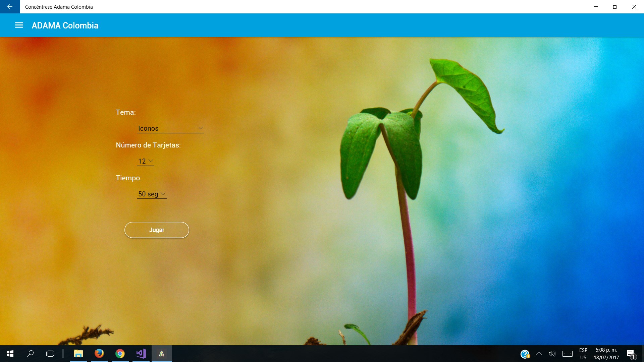Open the hamburger navigation menu

pyautogui.click(x=19, y=25)
